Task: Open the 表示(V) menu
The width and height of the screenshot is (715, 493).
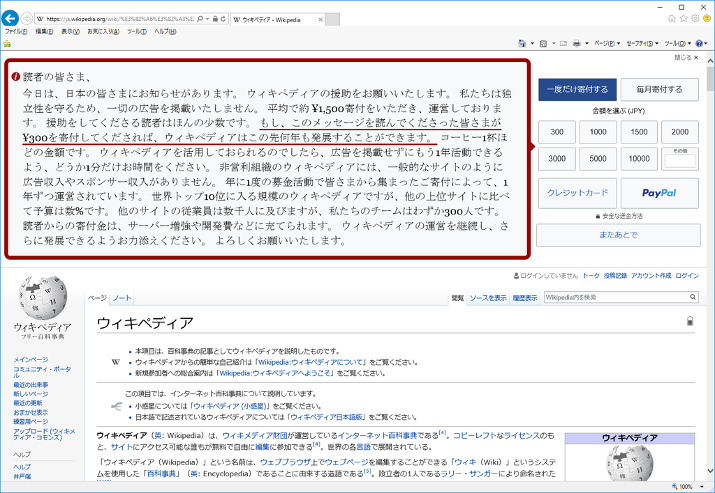Action: (70, 31)
